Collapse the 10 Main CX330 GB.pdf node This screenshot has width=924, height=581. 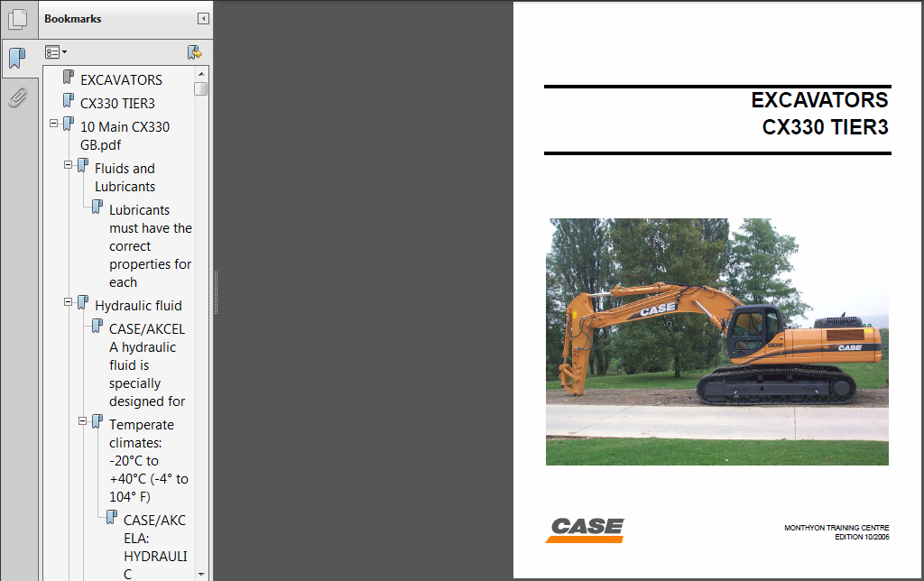coord(53,124)
